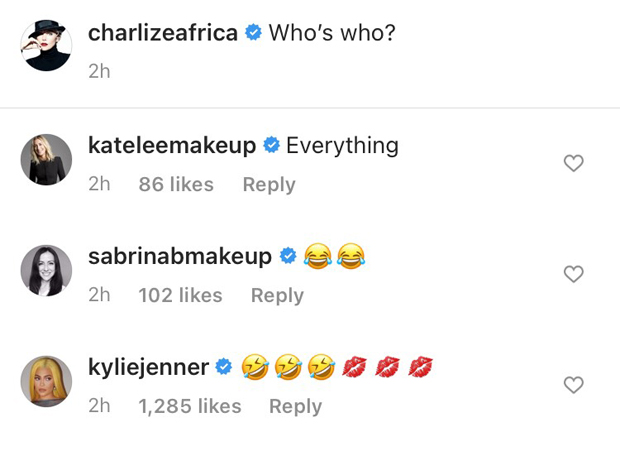Open charlizeafrica's profile picture
620x451 pixels.
(x=46, y=46)
